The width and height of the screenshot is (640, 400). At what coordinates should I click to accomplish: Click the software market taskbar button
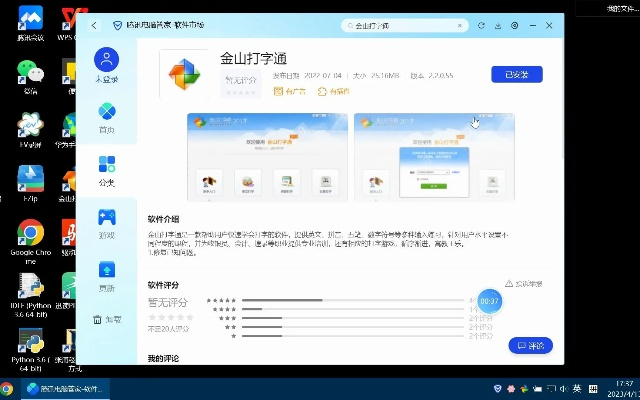click(65, 388)
